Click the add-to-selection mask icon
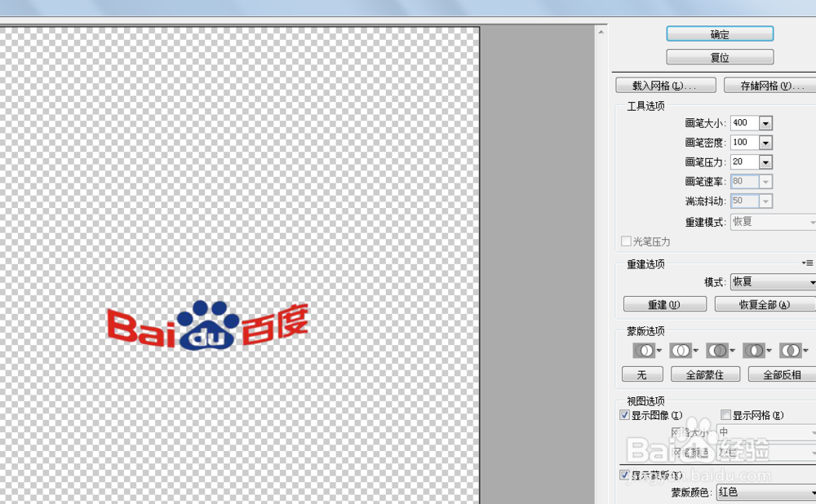The height and width of the screenshot is (504, 816). (681, 350)
